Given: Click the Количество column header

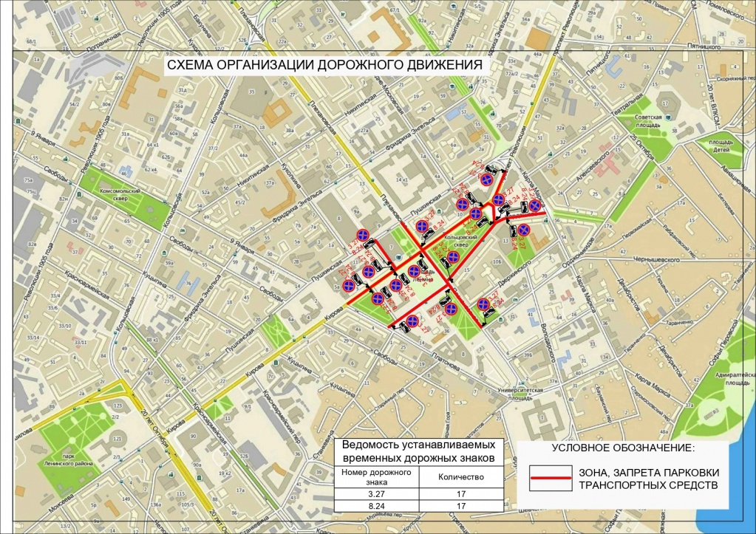Looking at the screenshot, I should tap(461, 477).
